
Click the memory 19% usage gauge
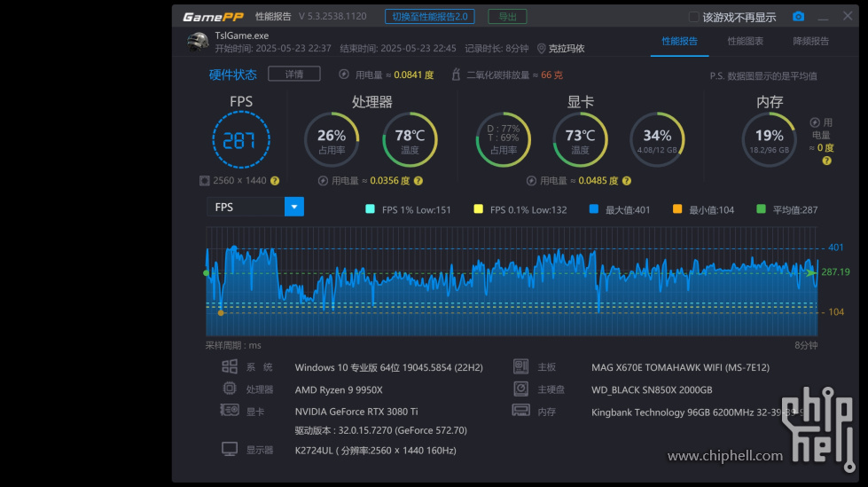click(769, 139)
